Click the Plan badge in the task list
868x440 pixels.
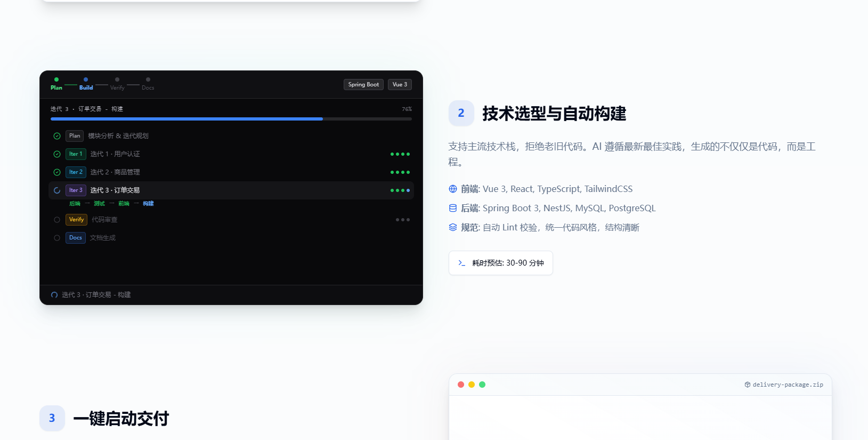pyautogui.click(x=75, y=136)
